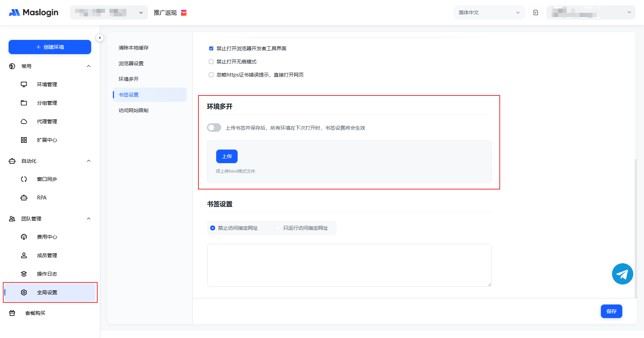
Task: Click the RPA robot icon
Action: [x=24, y=198]
